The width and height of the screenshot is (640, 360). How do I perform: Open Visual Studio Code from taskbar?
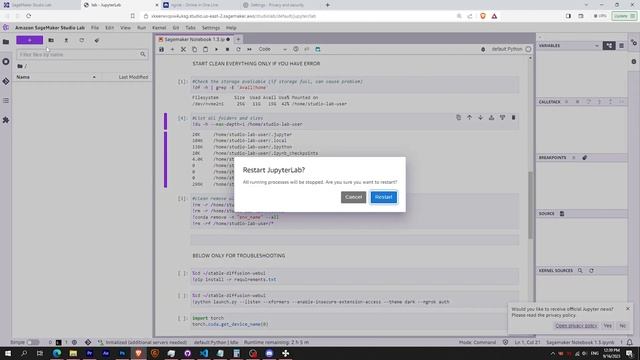(x=204, y=353)
